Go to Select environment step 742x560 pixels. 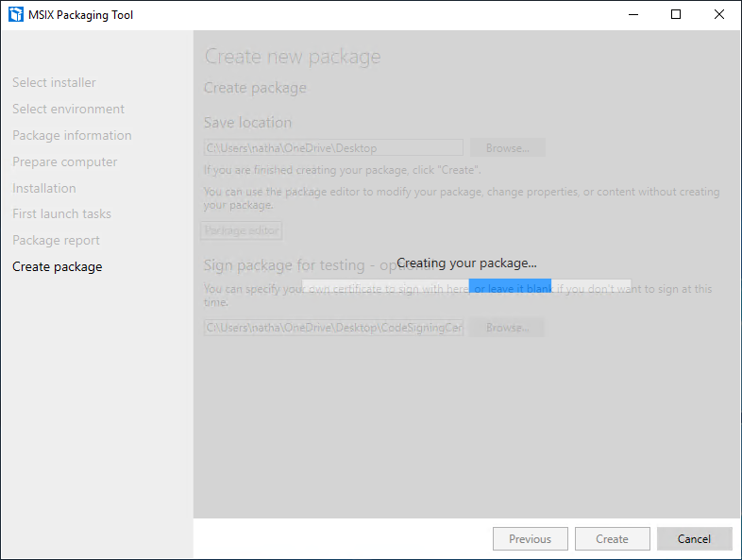[68, 109]
